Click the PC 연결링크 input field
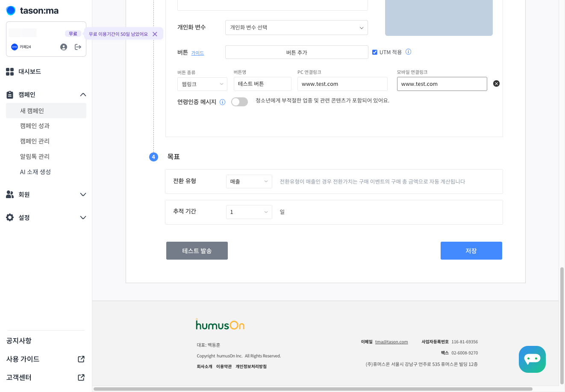565x392 pixels. 342,84
